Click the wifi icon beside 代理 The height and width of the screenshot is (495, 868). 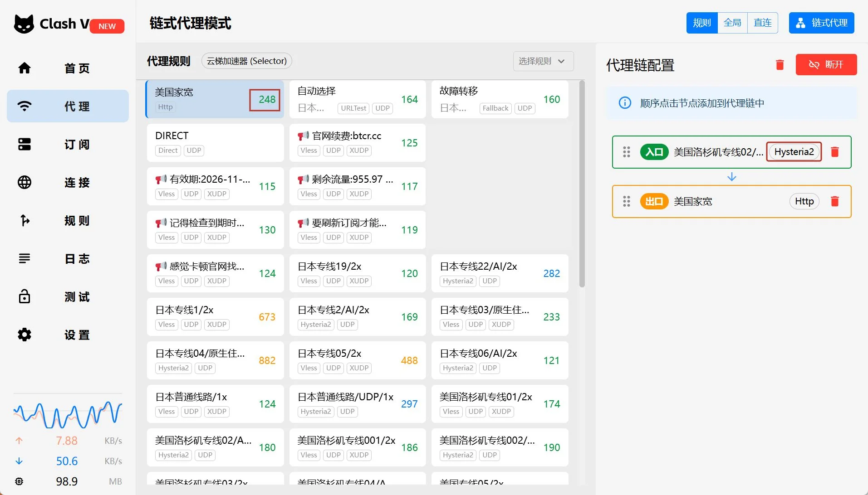click(25, 106)
